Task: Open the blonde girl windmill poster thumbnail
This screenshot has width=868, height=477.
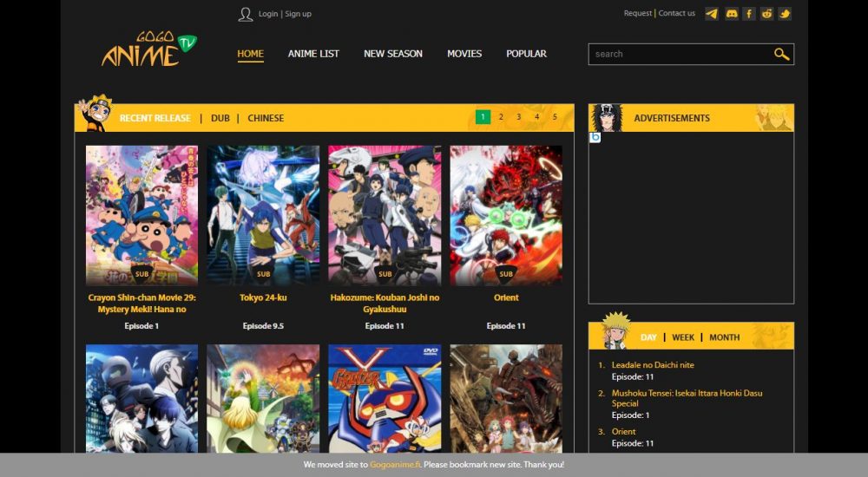Action: (263, 398)
